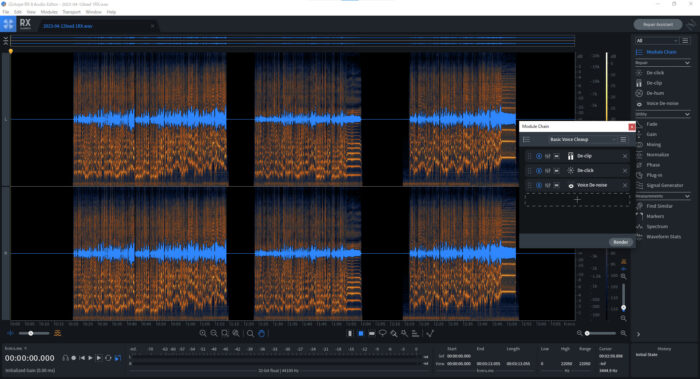Collapse the Measurements category section
Image resolution: width=700 pixels, height=379 pixels.
(x=687, y=196)
